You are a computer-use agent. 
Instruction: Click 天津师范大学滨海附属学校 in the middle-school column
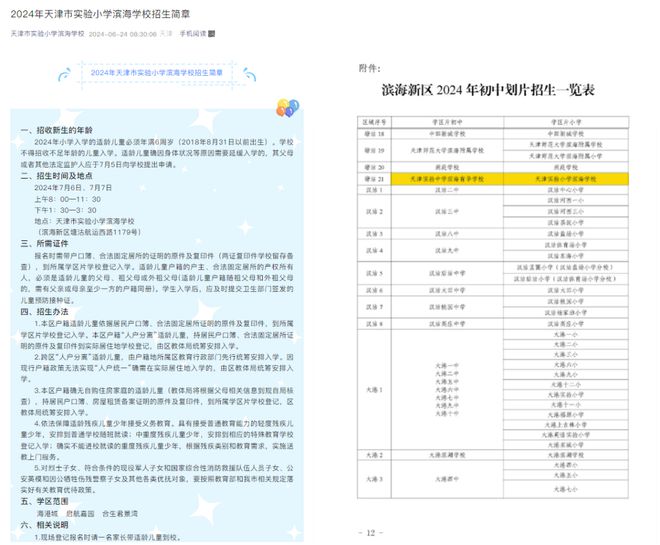447,150
